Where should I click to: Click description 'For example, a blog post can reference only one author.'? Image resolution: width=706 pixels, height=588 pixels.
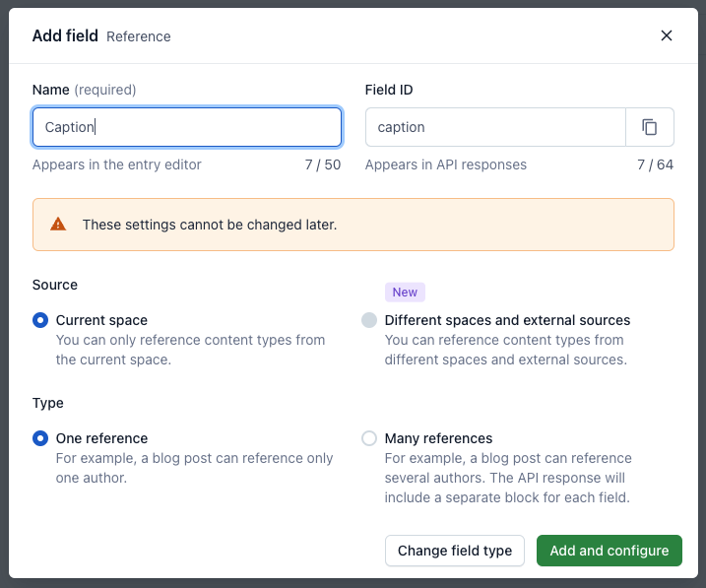tap(194, 468)
